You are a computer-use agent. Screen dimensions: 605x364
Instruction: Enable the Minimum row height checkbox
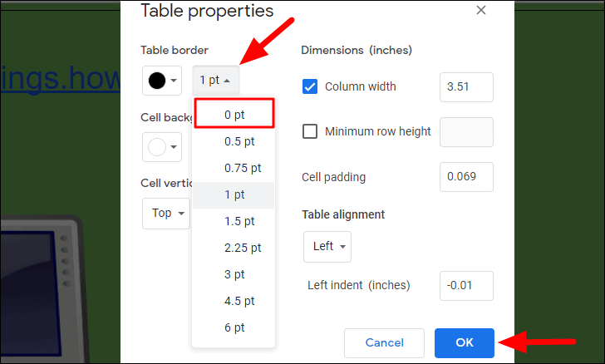(310, 131)
